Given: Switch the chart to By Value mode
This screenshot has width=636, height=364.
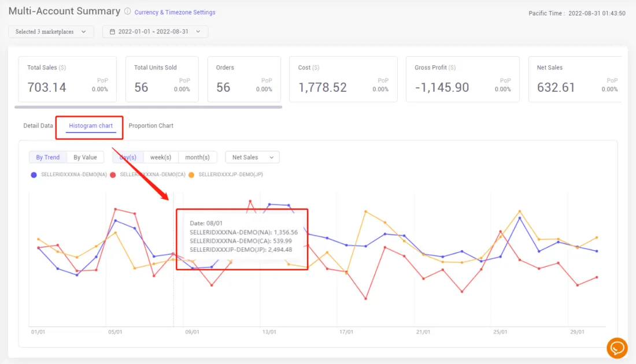Looking at the screenshot, I should click(x=86, y=157).
